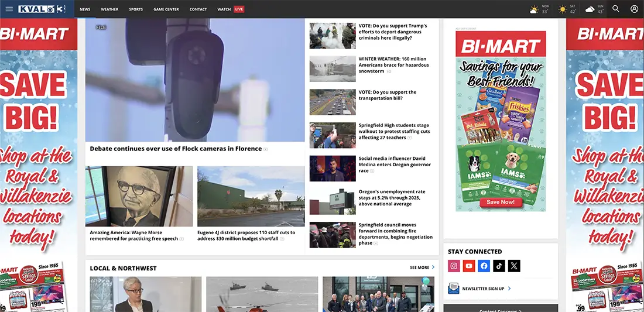Click the STAY CONNECTED heading

pyautogui.click(x=475, y=252)
